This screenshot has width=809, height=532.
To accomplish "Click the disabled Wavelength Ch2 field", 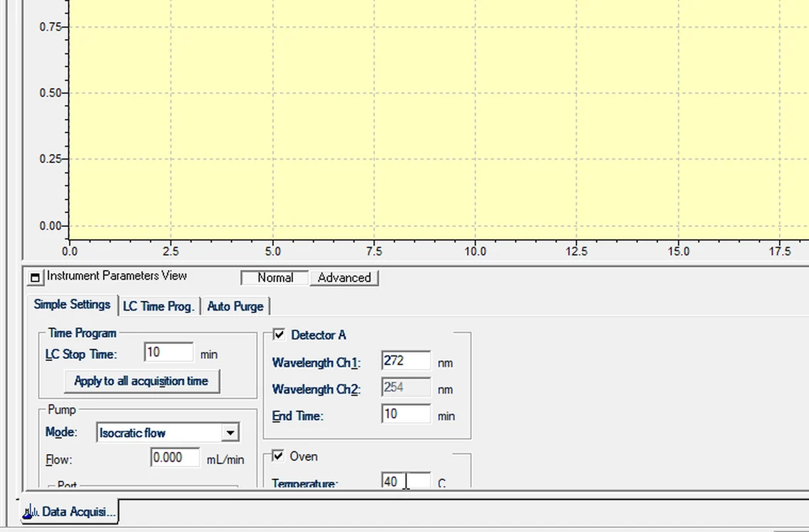I will point(406,387).
